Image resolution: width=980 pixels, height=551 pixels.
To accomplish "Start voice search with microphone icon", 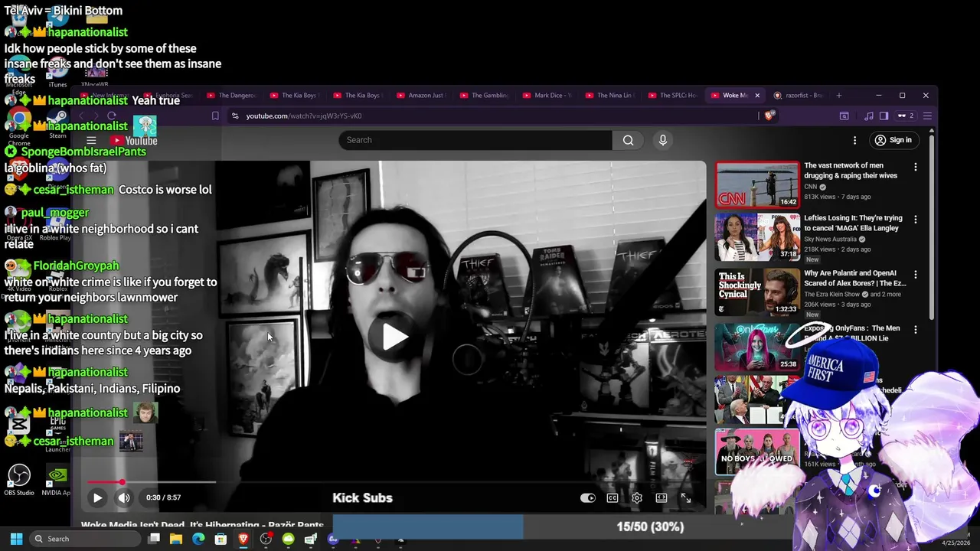I will [x=663, y=140].
